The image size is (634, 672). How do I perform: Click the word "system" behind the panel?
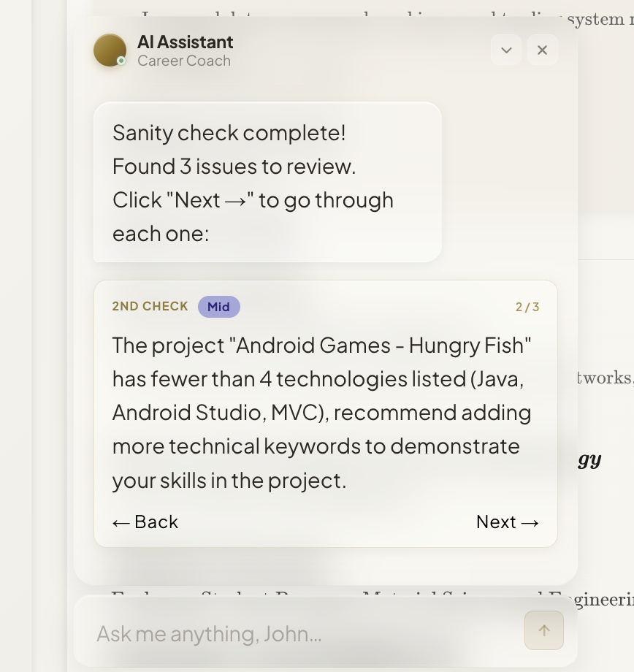click(x=595, y=20)
